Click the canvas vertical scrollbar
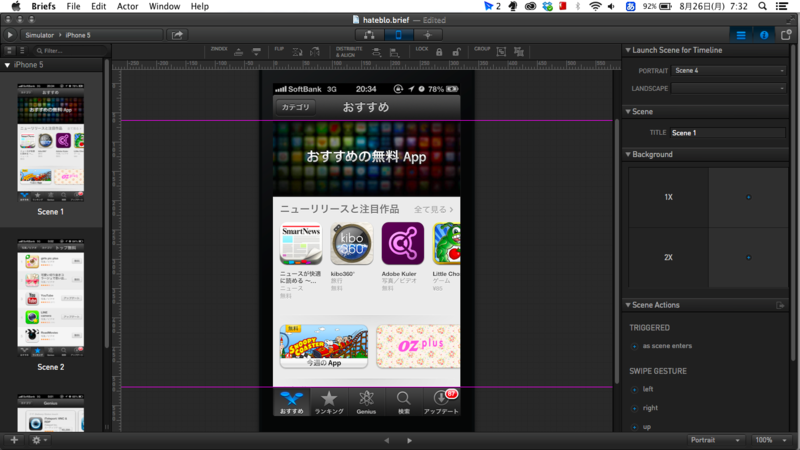 [617, 250]
